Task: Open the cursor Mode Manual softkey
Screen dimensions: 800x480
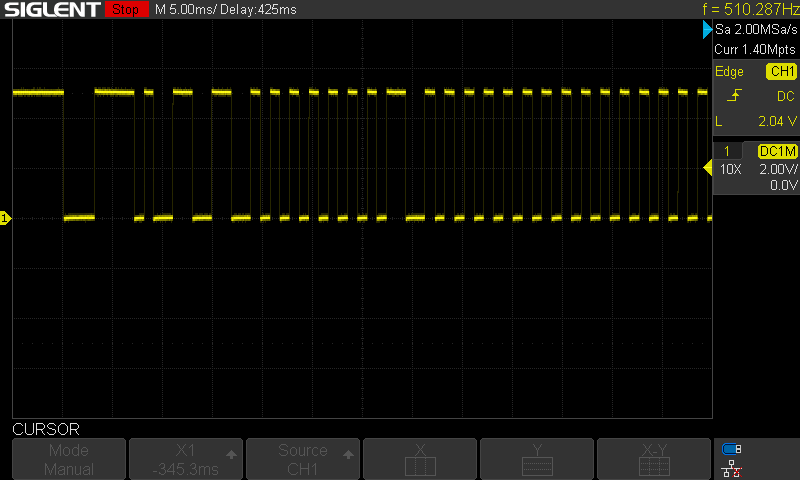Action: pyautogui.click(x=69, y=459)
